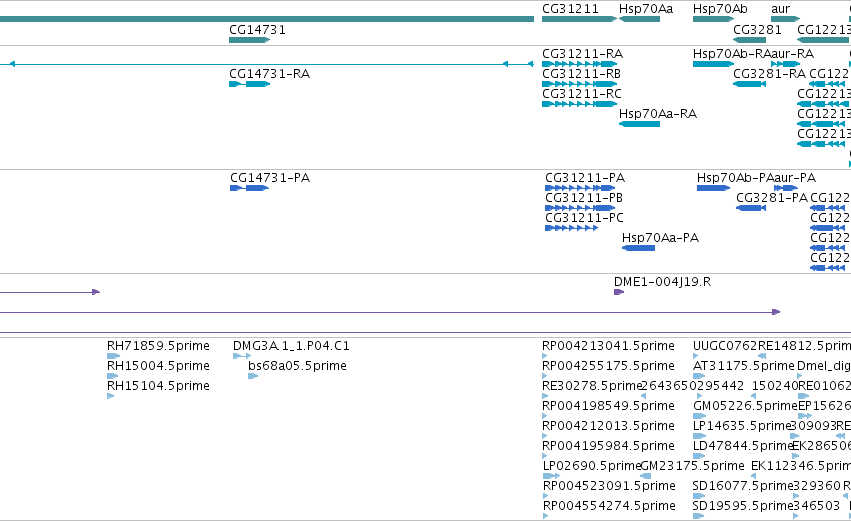The height and width of the screenshot is (521, 851).
Task: Click the CG31211-RC transcript label
Action: coord(582,94)
